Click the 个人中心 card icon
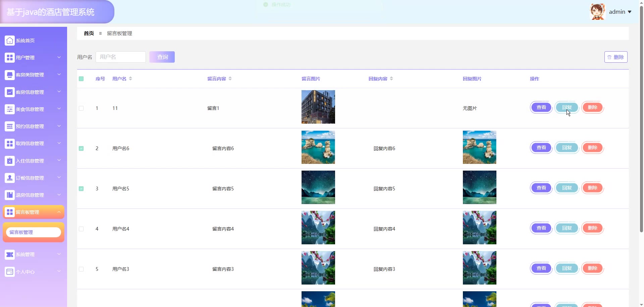Image resolution: width=644 pixels, height=307 pixels. pos(10,272)
